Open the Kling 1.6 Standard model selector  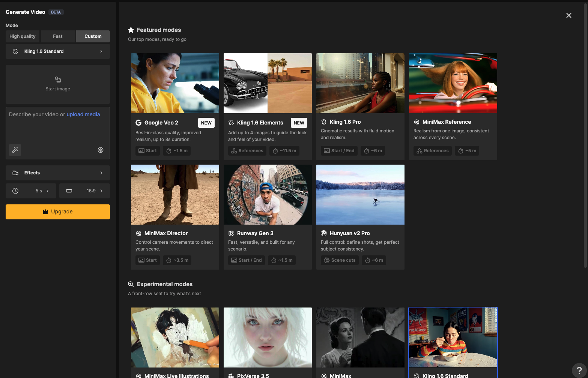coord(58,51)
